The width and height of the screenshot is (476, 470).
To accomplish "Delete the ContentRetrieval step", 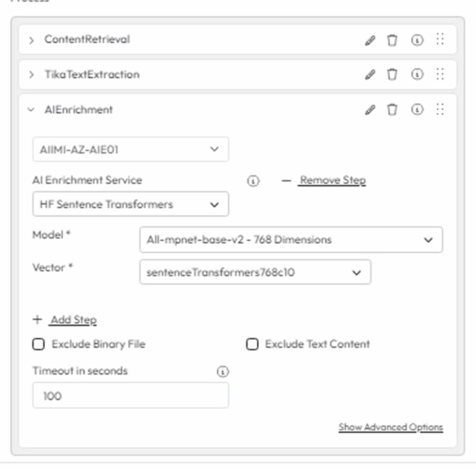I will pyautogui.click(x=392, y=40).
